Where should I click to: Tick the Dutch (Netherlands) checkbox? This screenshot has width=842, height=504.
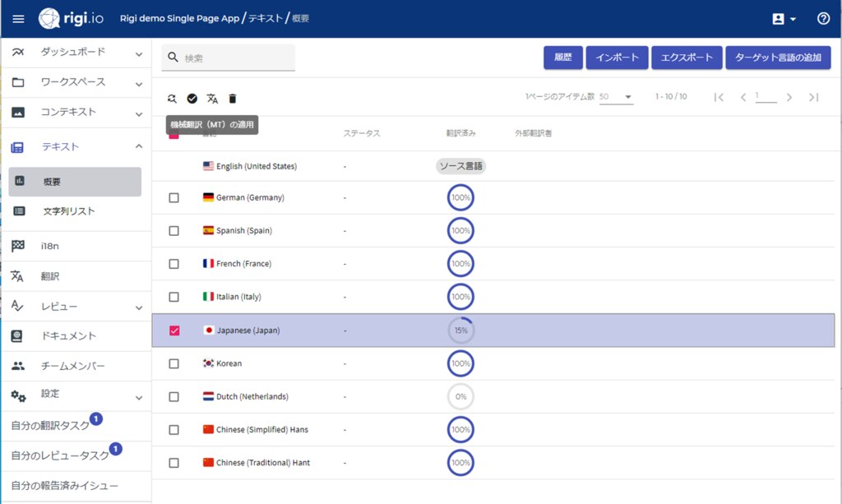click(x=173, y=396)
